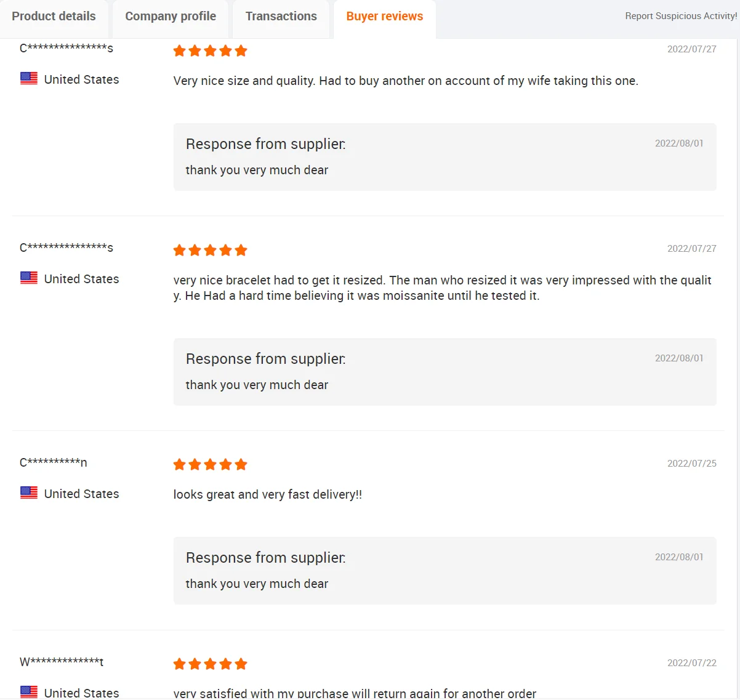Open the Product details tab

pos(54,17)
